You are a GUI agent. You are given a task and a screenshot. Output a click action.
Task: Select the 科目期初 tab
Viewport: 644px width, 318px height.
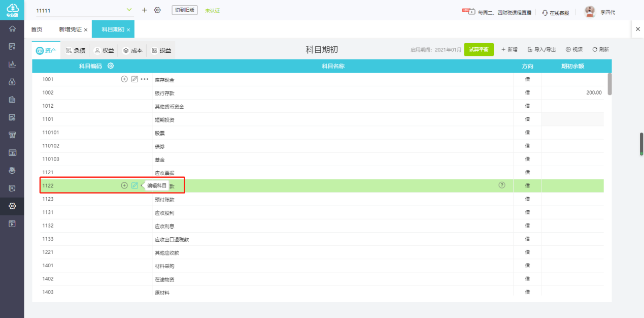(x=113, y=29)
